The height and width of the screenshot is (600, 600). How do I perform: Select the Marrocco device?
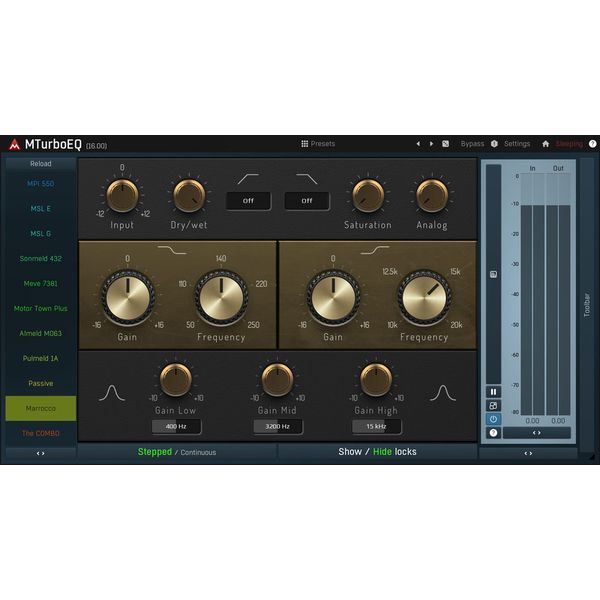point(41,408)
